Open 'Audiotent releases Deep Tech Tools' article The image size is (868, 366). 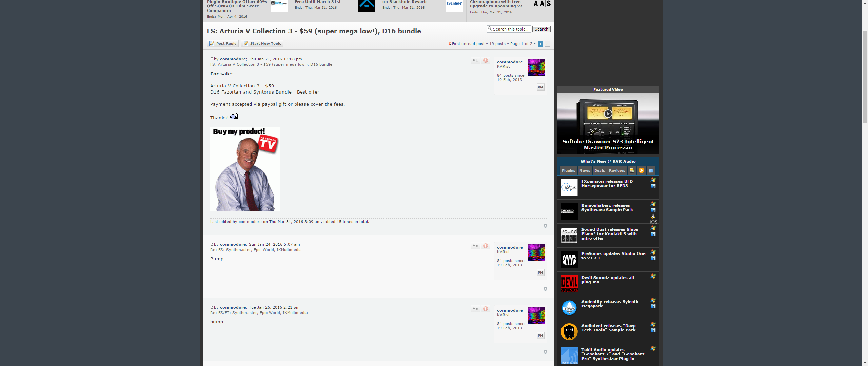pos(608,328)
